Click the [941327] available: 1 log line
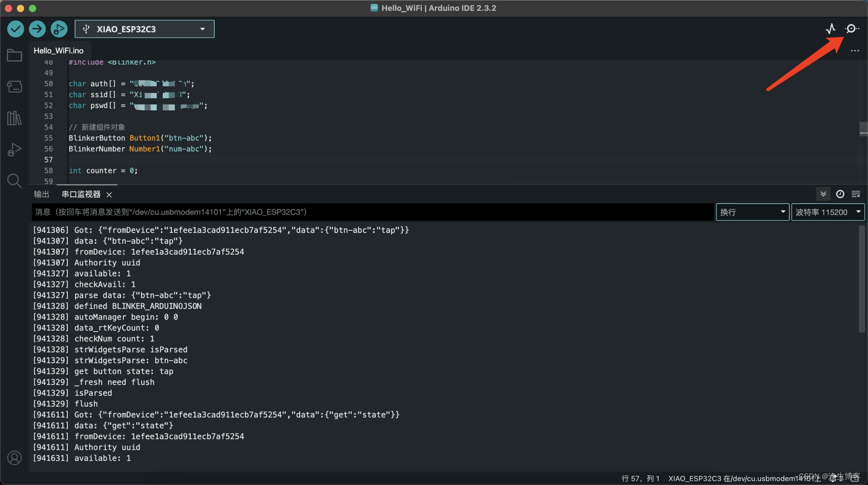Screen dimensions: 868x485 pyautogui.click(x=82, y=274)
